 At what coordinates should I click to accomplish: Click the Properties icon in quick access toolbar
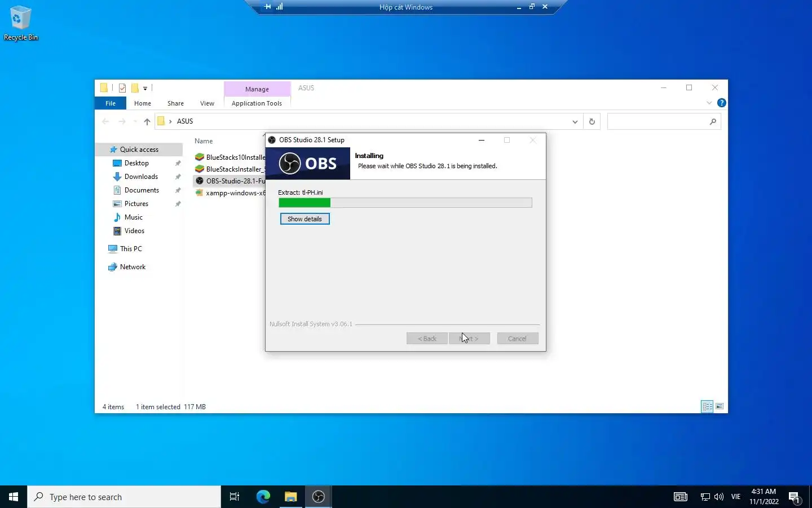pyautogui.click(x=122, y=87)
